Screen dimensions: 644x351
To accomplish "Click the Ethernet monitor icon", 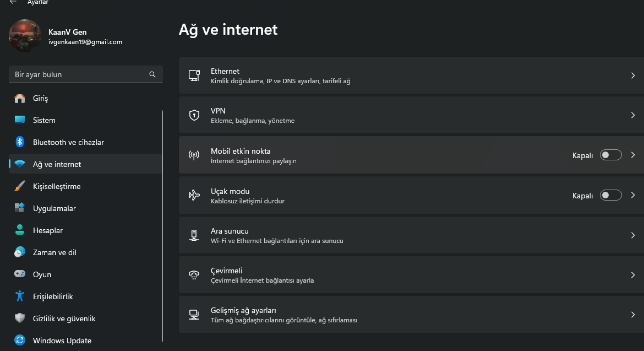I will pyautogui.click(x=194, y=75).
